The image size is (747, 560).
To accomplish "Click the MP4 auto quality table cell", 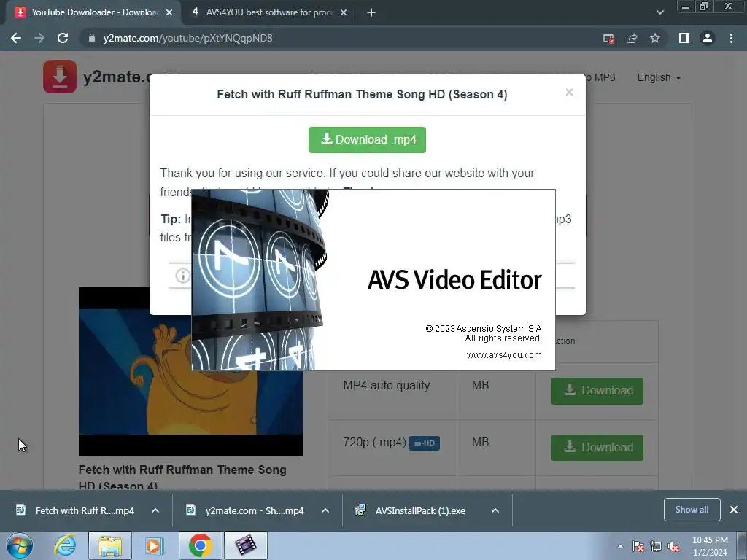I will 392,391.
